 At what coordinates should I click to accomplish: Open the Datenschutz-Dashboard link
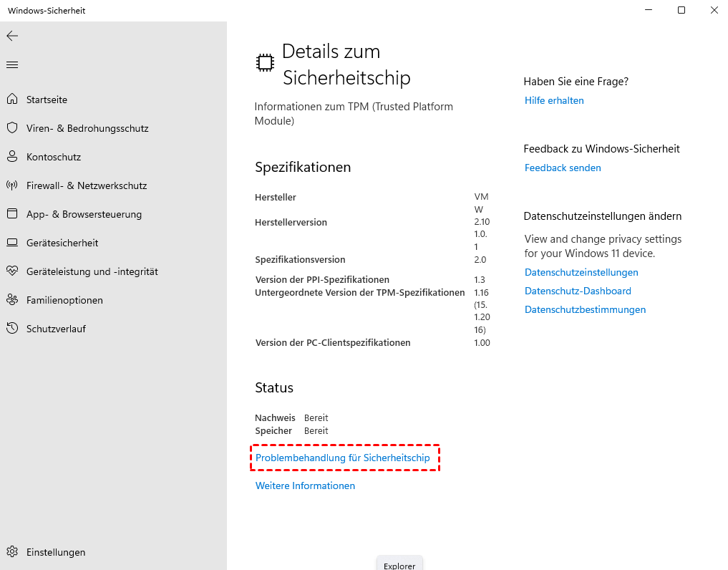click(x=578, y=291)
